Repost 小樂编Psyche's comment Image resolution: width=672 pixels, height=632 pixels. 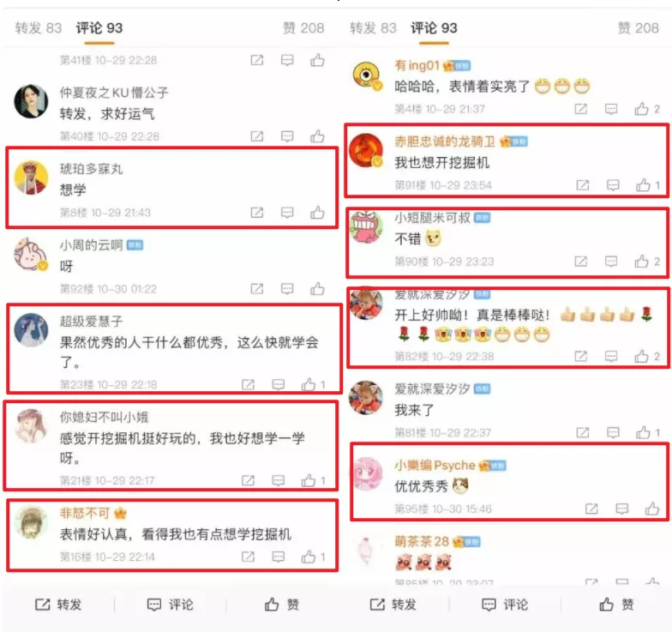(x=591, y=509)
